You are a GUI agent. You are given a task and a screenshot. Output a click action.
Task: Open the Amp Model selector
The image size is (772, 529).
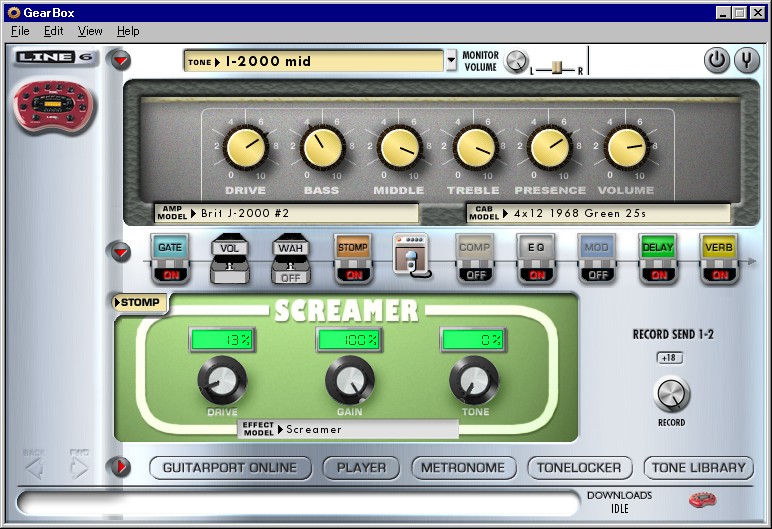pyautogui.click(x=287, y=213)
